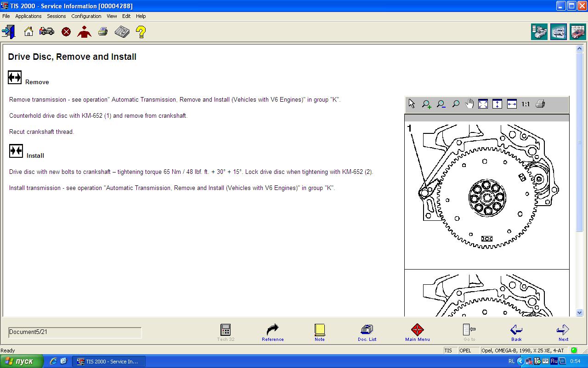Select the zoom in magnifier tool
The image size is (588, 368).
click(x=426, y=104)
